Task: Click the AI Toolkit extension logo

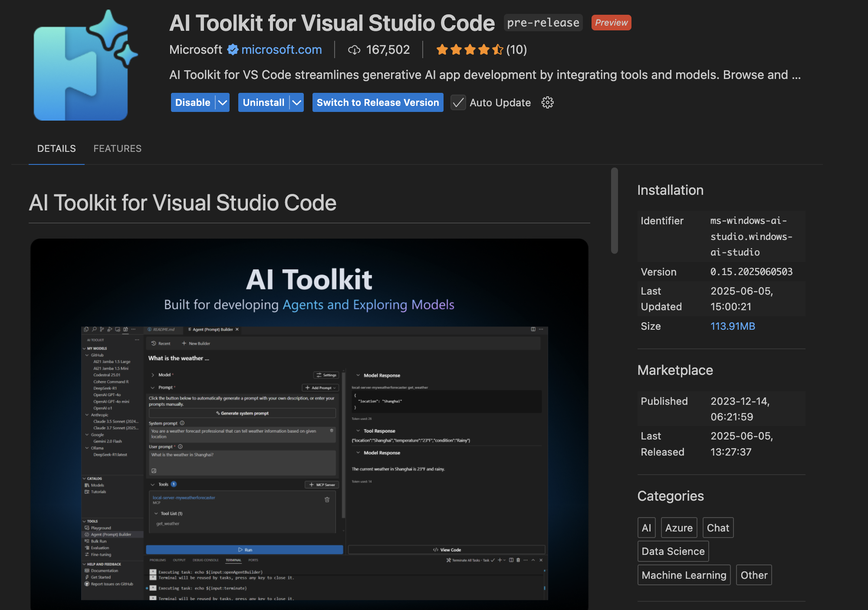Action: [x=85, y=65]
